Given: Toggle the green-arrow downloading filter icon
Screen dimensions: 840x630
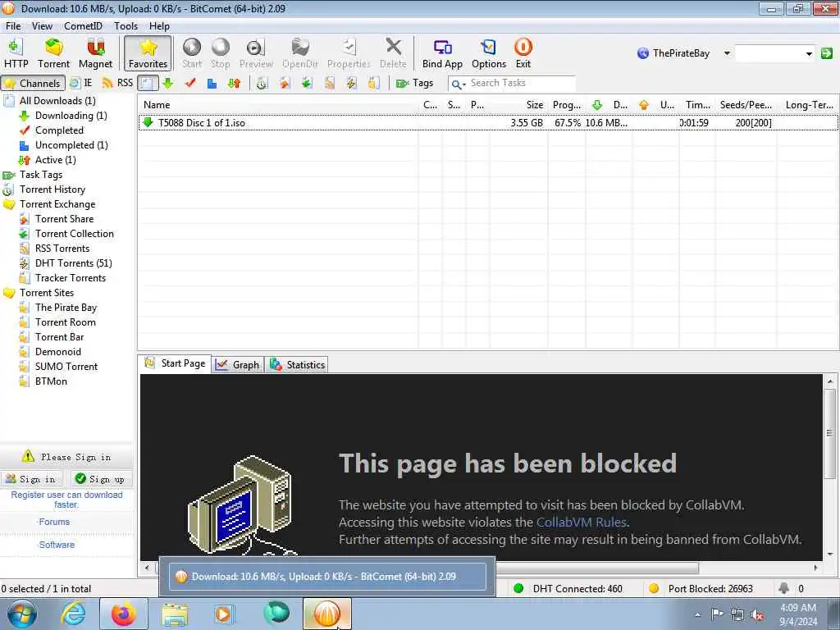Looking at the screenshot, I should [x=168, y=83].
